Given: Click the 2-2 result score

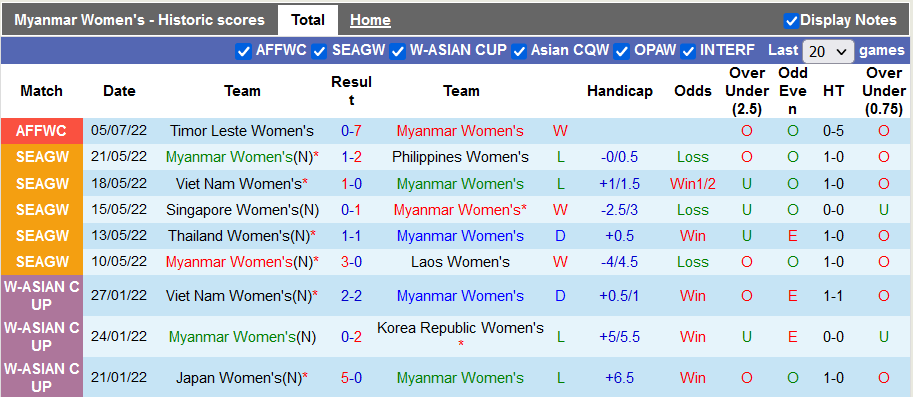Looking at the screenshot, I should (x=352, y=296).
